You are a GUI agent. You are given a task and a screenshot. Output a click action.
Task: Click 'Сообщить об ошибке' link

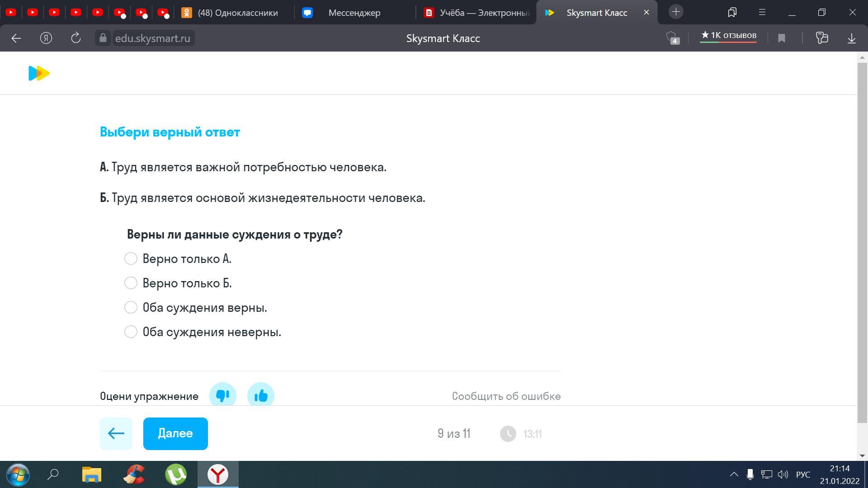506,396
